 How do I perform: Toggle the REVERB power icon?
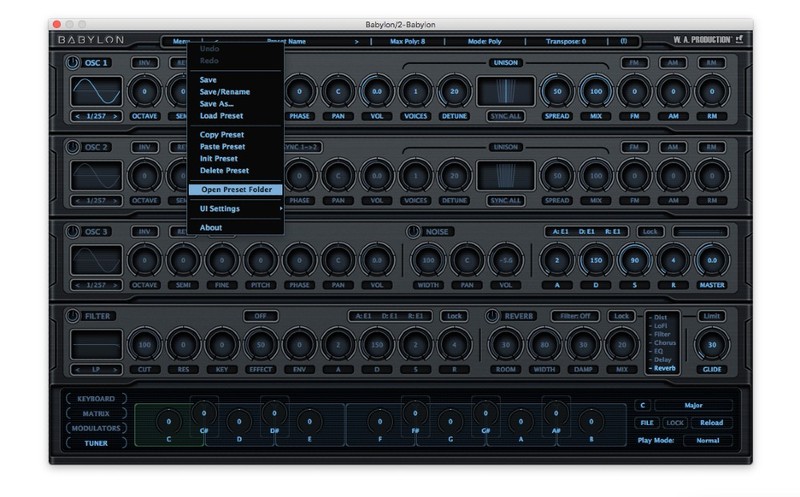[493, 316]
